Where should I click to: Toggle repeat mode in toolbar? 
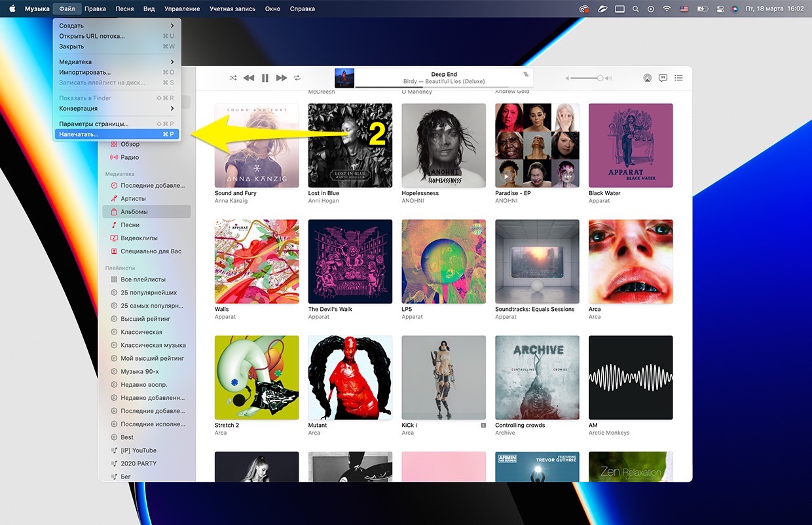[x=297, y=78]
